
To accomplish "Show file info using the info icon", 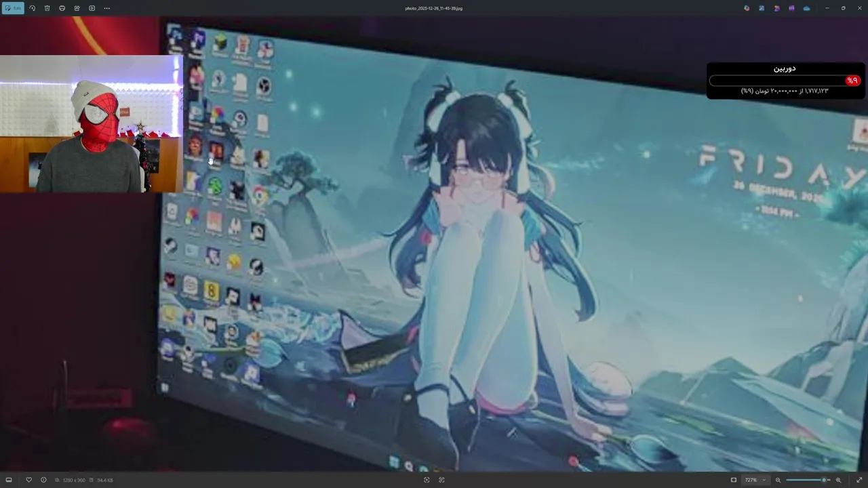I will 43,480.
